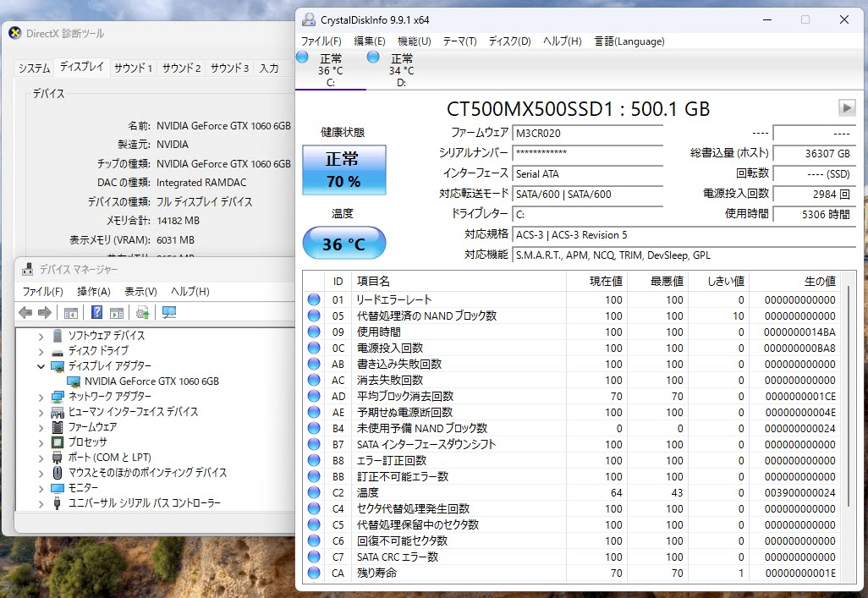868x598 pixels.
Task: Click the Forward arrow in Device Manager toolbar
Action: 45,313
